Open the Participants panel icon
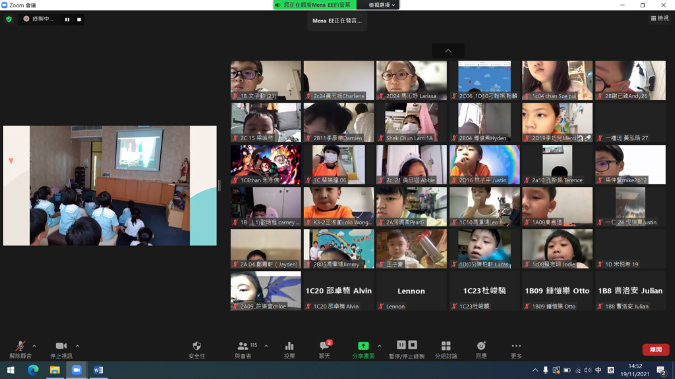The width and height of the screenshot is (675, 379). click(x=243, y=346)
